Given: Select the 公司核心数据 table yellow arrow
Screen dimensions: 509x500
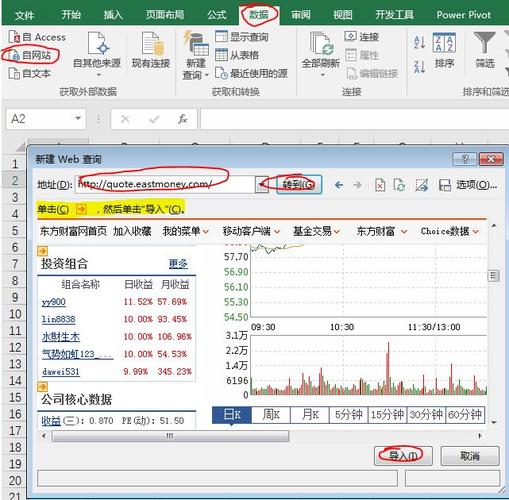Looking at the screenshot, I should tap(42, 387).
